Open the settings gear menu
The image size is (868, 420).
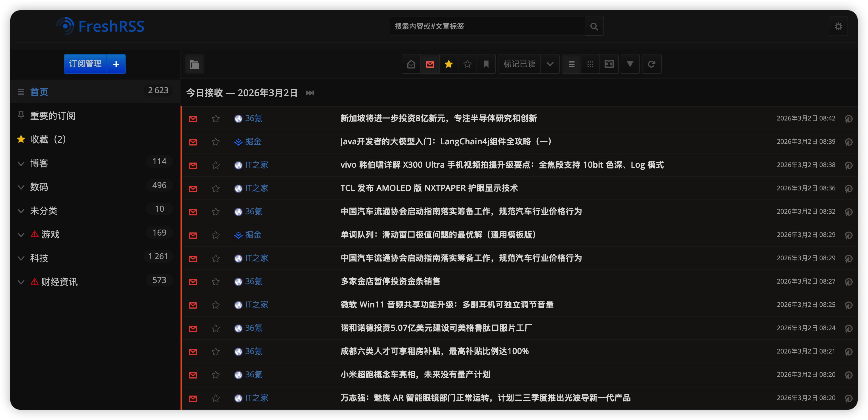point(838,26)
